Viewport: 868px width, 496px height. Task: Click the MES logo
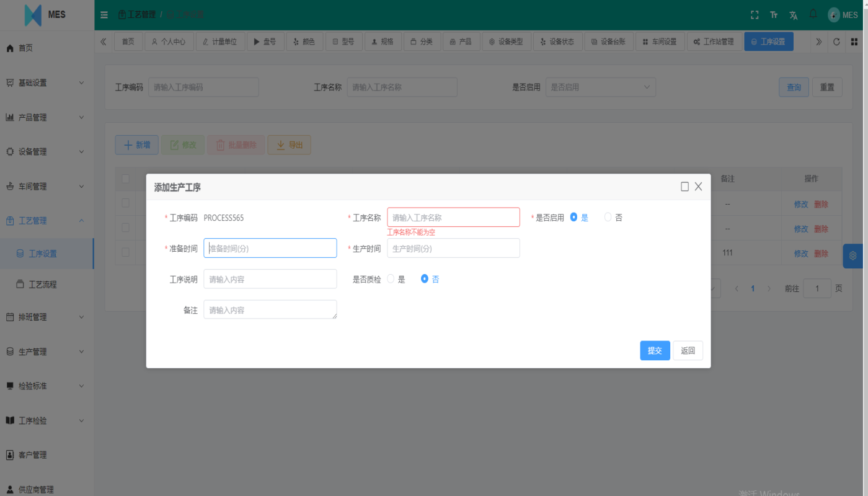[45, 15]
